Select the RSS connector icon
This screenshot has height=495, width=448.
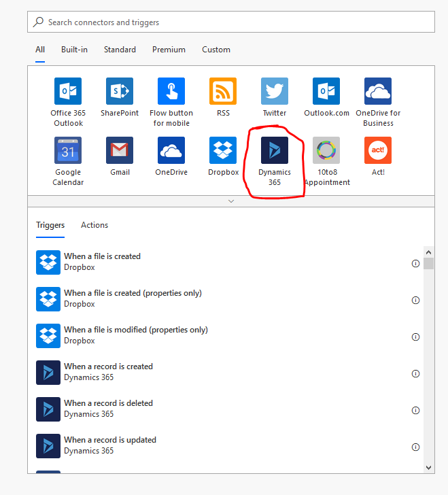(223, 91)
